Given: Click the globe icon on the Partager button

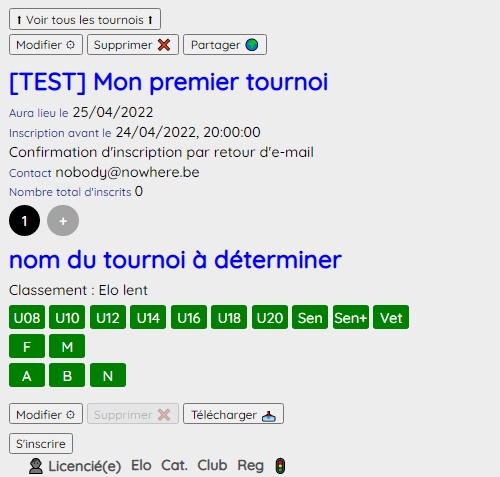Looking at the screenshot, I should pyautogui.click(x=252, y=45).
